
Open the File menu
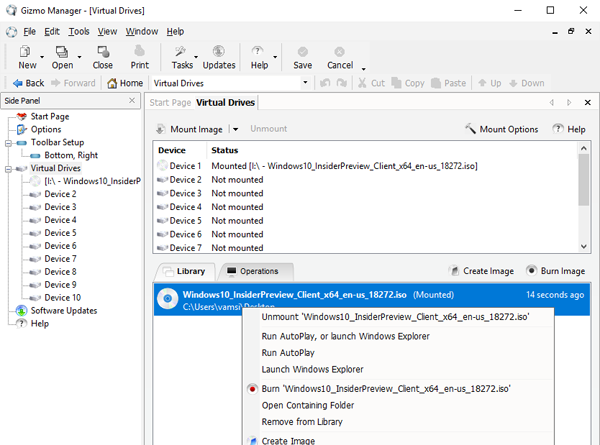(x=29, y=31)
